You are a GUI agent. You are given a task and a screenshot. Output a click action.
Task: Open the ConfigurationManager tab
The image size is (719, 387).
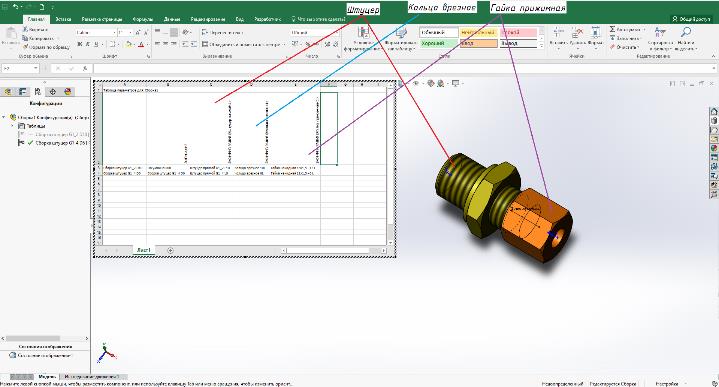38,92
